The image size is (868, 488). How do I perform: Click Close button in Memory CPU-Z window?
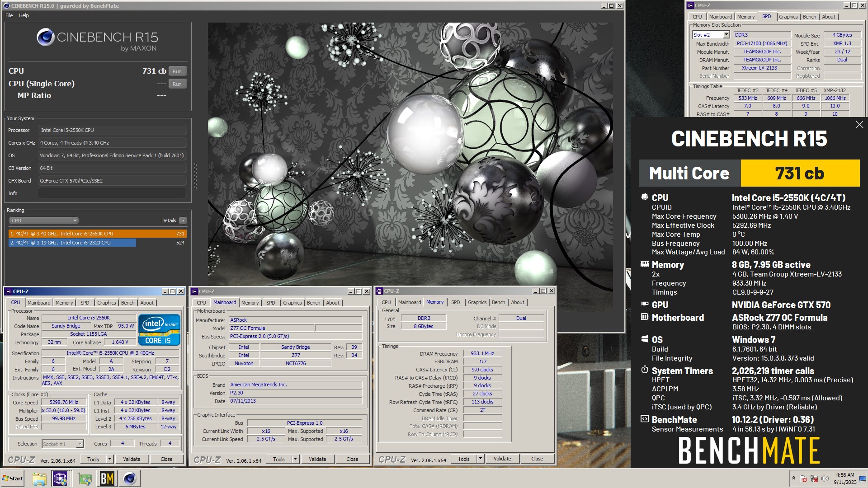pyautogui.click(x=537, y=459)
